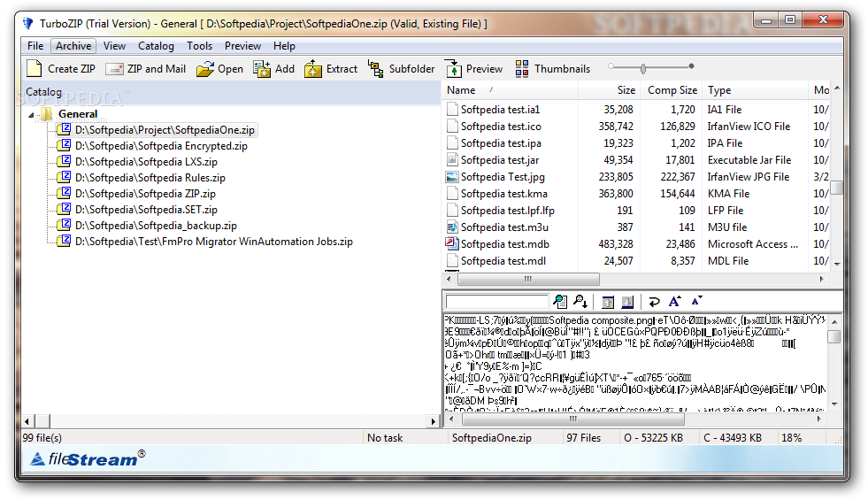
Task: Click the FileStream logo in the footer
Action: pos(87,458)
